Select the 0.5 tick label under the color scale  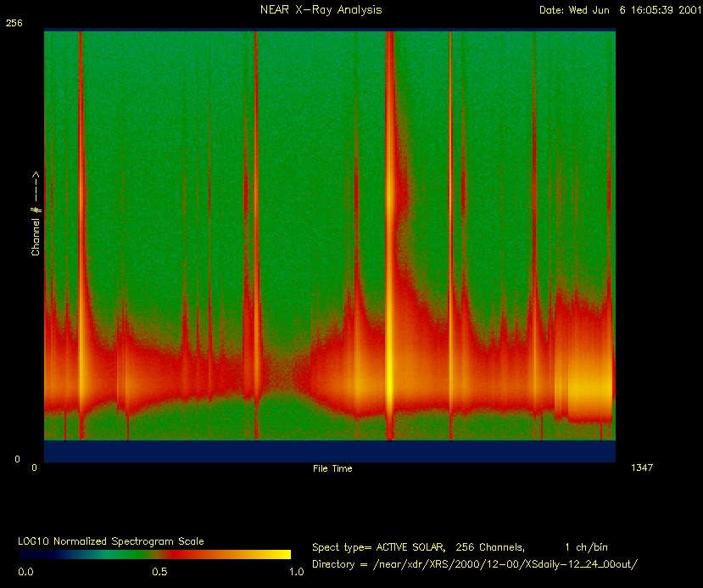pos(159,572)
